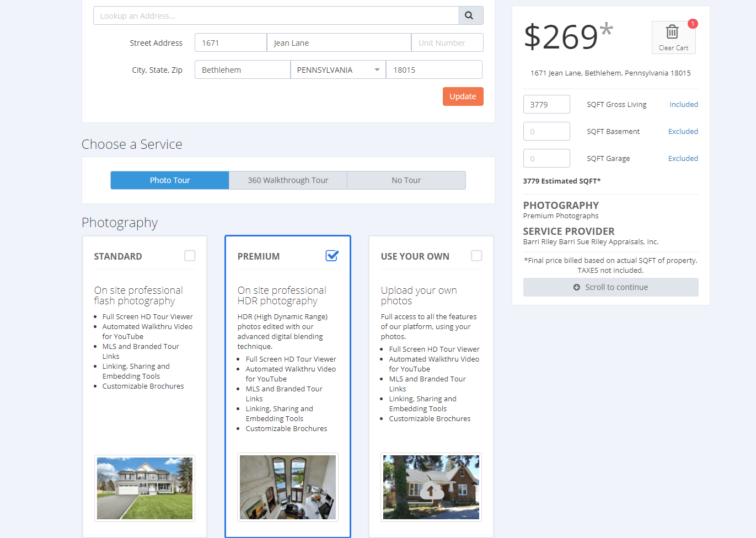Screen dimensions: 756x538
Task: Toggle Excluded link for SQFT Garage
Action: coord(683,159)
